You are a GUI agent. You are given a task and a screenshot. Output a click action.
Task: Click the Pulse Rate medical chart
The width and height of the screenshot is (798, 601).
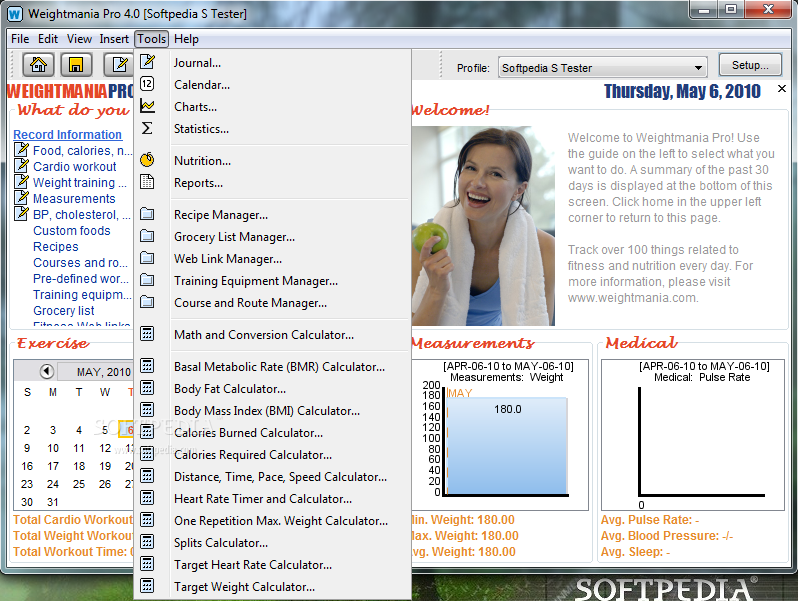tap(693, 435)
